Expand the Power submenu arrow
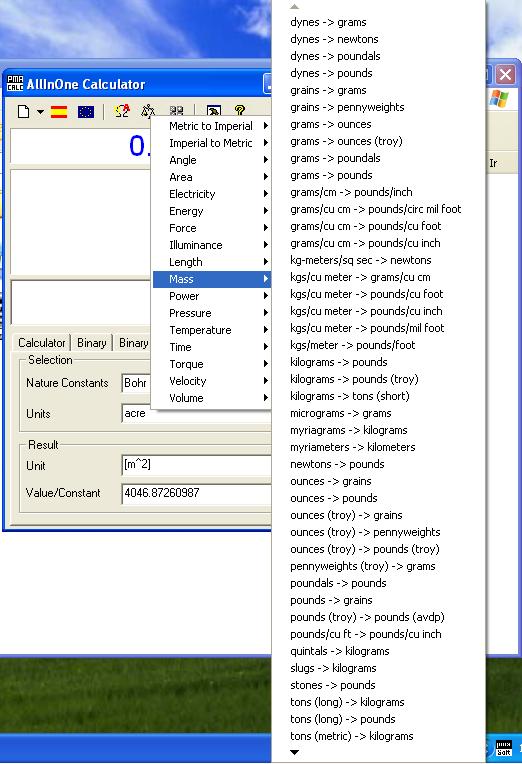522x764 pixels. pyautogui.click(x=266, y=296)
